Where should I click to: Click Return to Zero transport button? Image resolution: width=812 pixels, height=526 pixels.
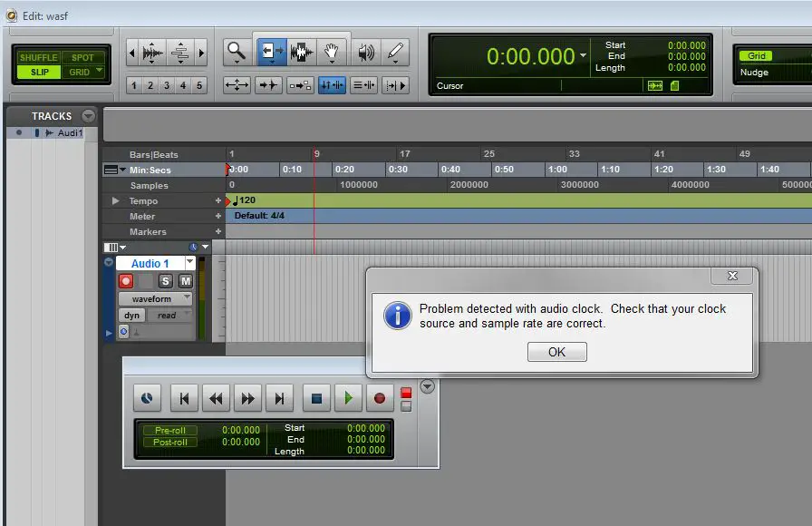pos(184,397)
